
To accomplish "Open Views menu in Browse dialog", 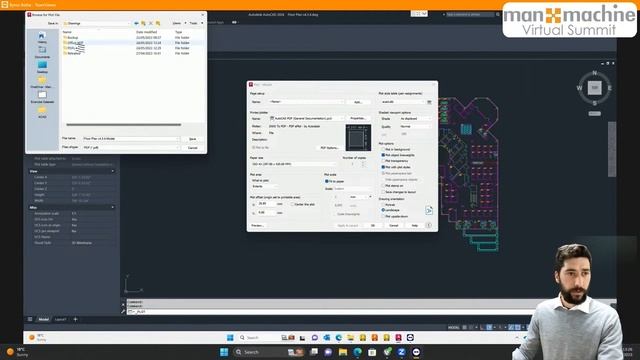I will 179,23.
